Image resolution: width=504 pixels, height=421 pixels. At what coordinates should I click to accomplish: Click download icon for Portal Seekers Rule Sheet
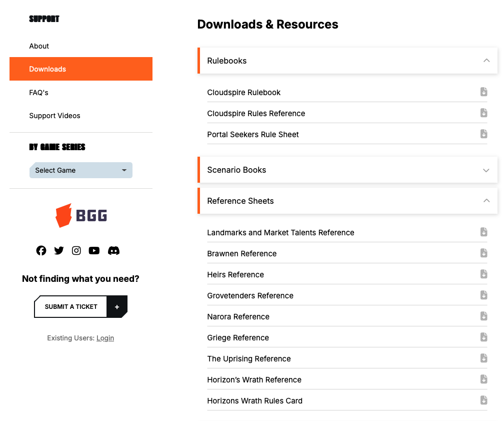[x=484, y=134]
